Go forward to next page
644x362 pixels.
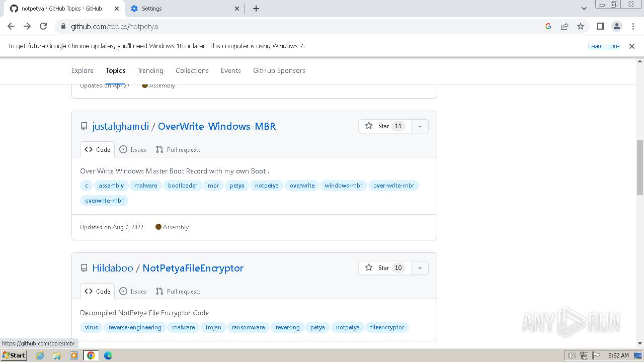(27, 26)
